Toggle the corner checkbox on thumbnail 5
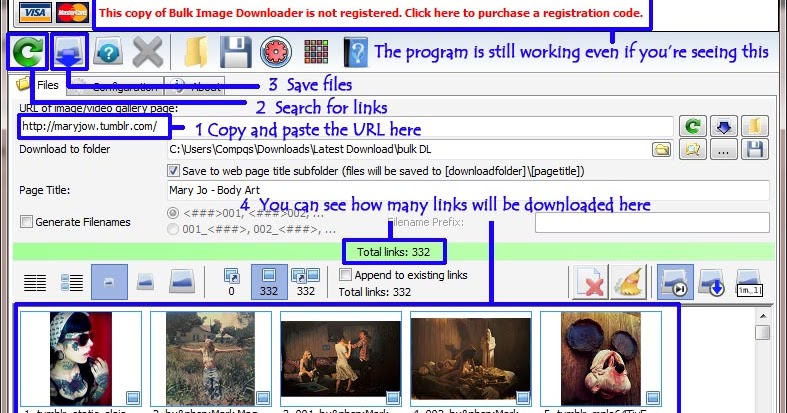Screen dimensions: 787x413 [x=653, y=397]
